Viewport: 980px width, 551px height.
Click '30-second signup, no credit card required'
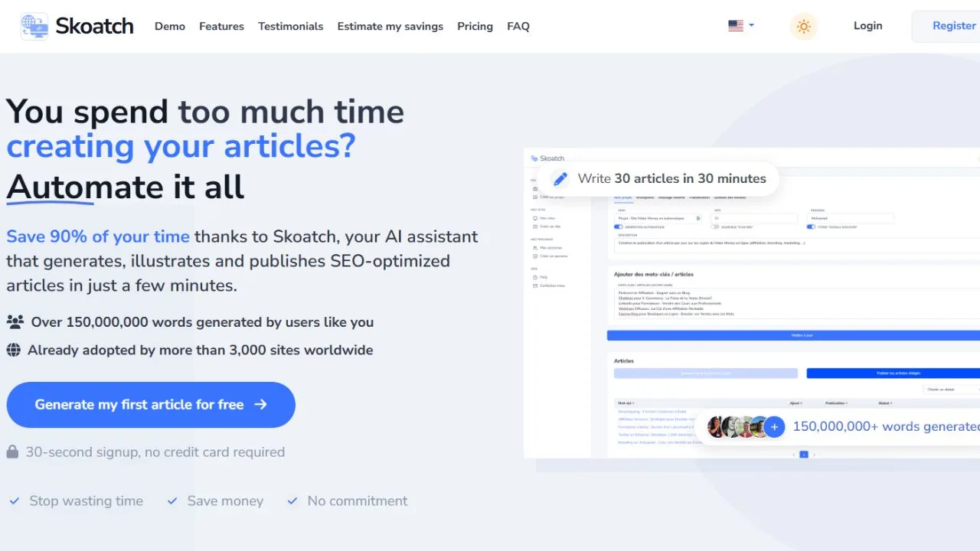pos(155,452)
